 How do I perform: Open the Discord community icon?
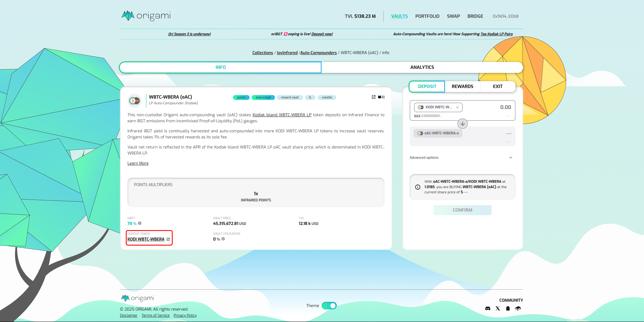(487, 309)
